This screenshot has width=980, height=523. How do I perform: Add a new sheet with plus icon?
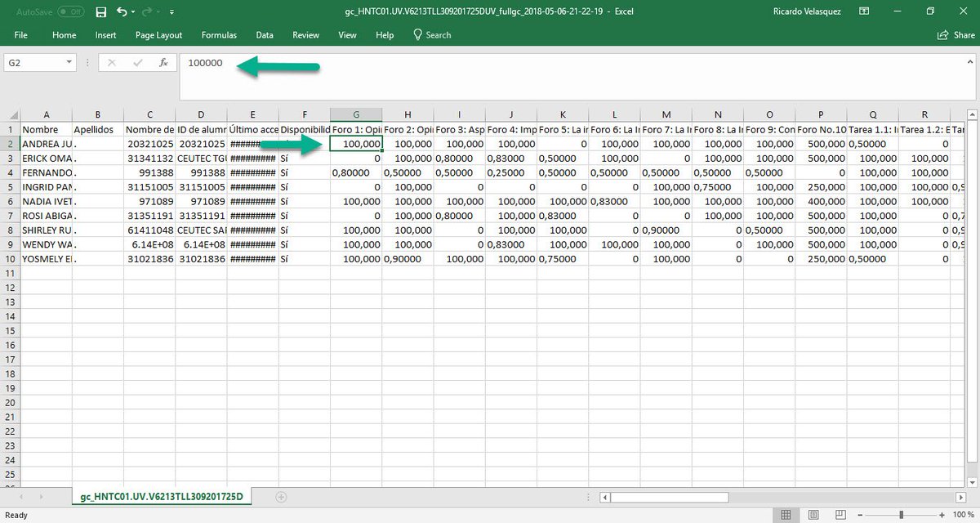tap(281, 497)
